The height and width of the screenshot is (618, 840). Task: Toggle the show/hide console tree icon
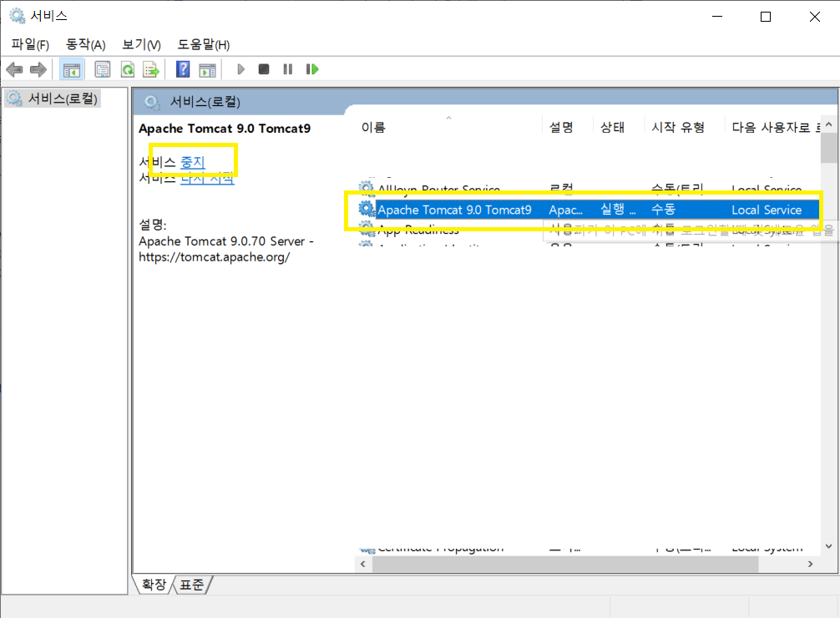[x=71, y=69]
